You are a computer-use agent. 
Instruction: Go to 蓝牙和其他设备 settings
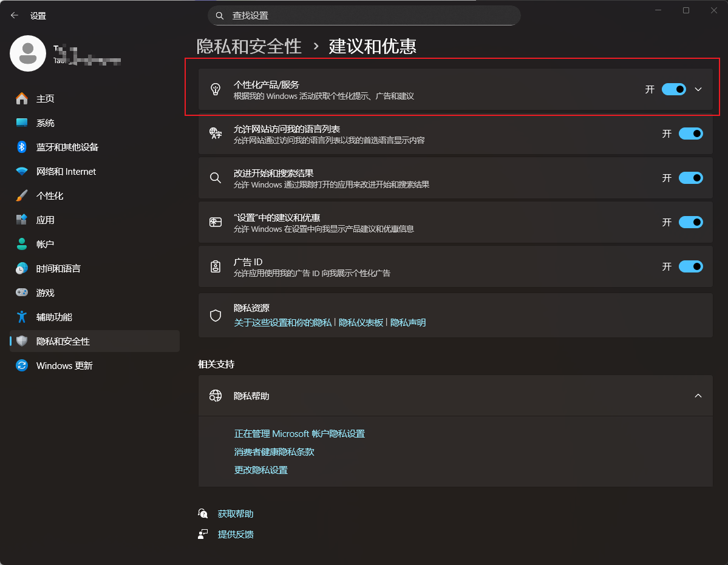click(95, 147)
